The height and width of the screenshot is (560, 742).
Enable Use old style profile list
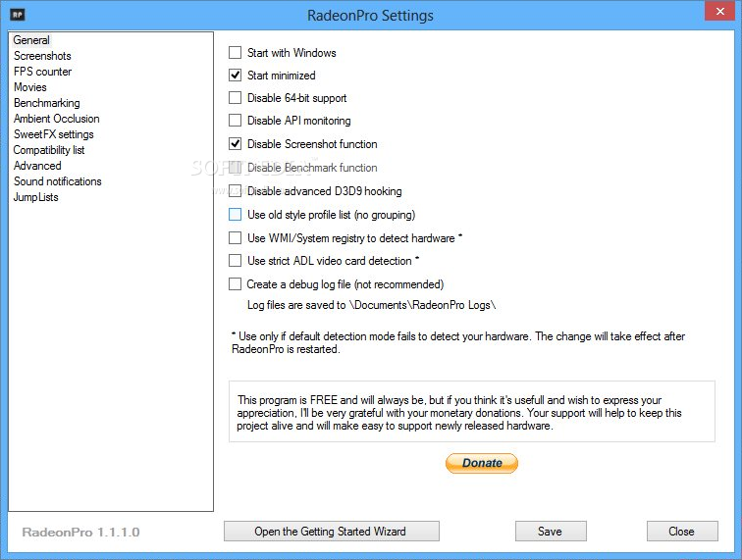click(236, 215)
